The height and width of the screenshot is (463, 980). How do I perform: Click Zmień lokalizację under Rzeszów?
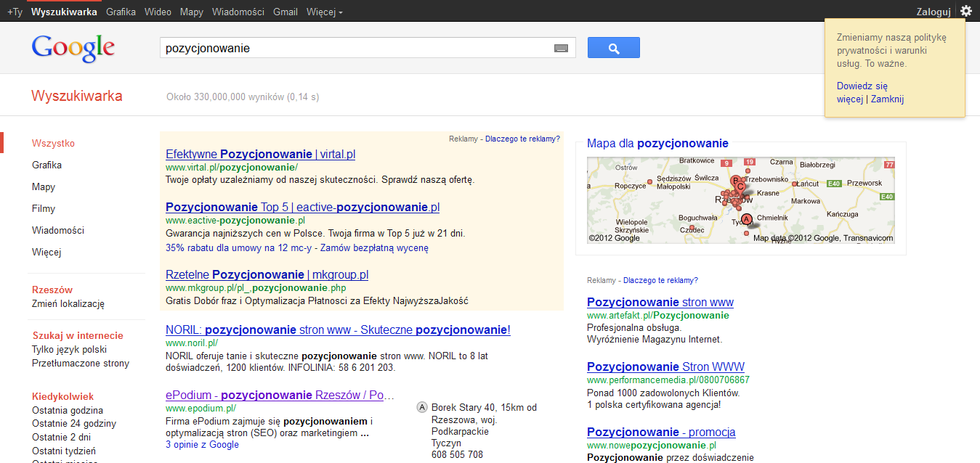(68, 303)
